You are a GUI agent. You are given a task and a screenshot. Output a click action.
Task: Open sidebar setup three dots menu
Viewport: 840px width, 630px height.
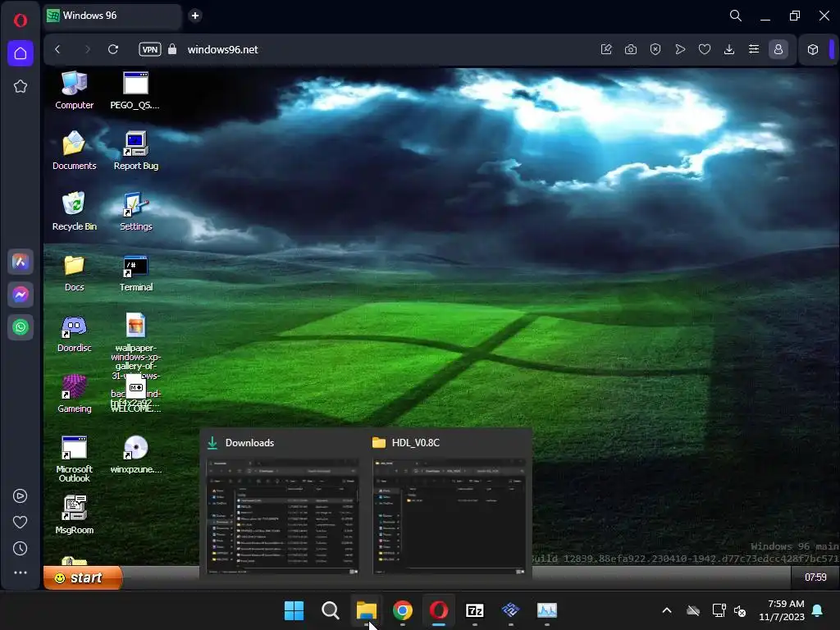[x=21, y=573]
